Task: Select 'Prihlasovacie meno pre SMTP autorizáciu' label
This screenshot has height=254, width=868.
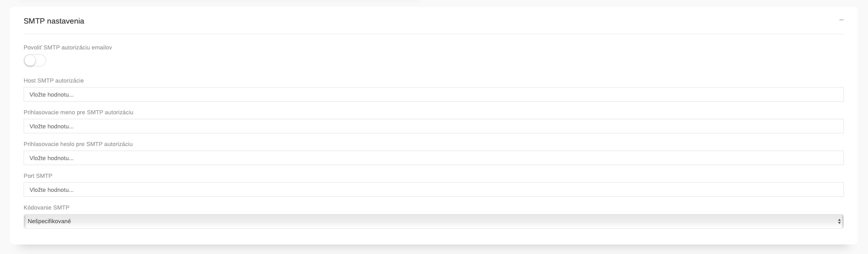Action: (x=78, y=112)
